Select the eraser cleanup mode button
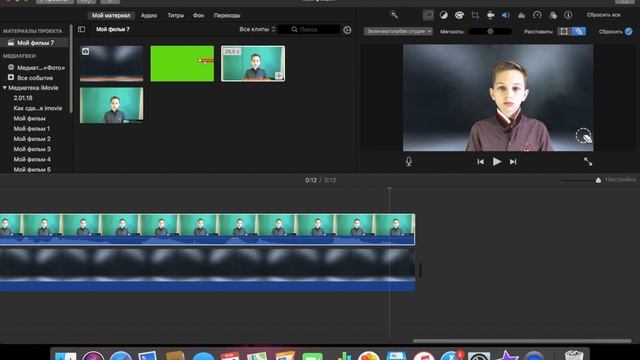The image size is (640, 360). [578, 31]
